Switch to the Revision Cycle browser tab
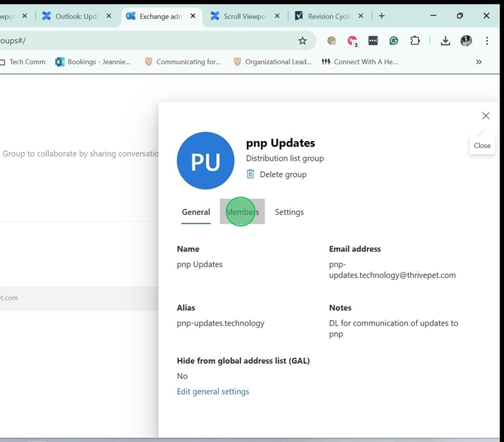This screenshot has width=504, height=442. pyautogui.click(x=329, y=16)
